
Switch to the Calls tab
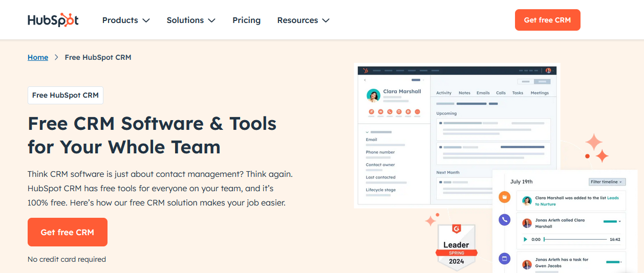pyautogui.click(x=501, y=93)
